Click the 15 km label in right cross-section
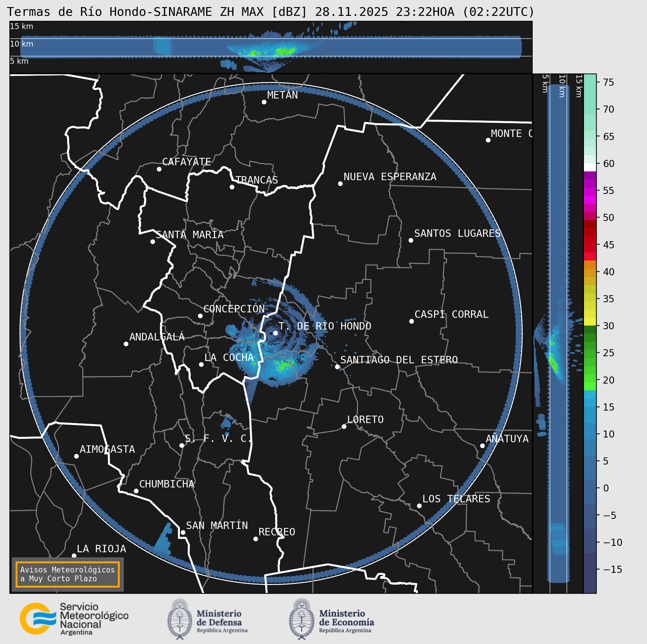The width and height of the screenshot is (647, 644). click(x=579, y=86)
